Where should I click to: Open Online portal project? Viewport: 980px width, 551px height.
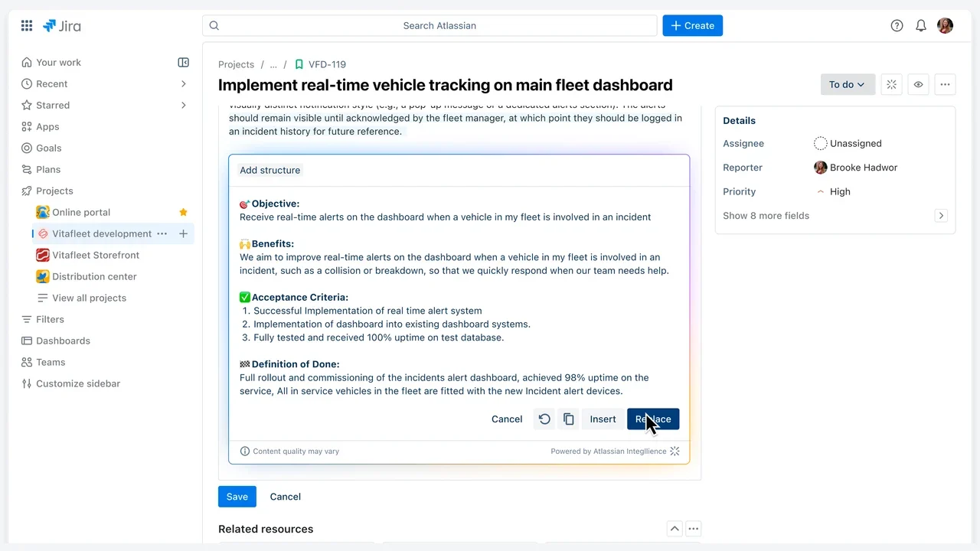pos(81,212)
